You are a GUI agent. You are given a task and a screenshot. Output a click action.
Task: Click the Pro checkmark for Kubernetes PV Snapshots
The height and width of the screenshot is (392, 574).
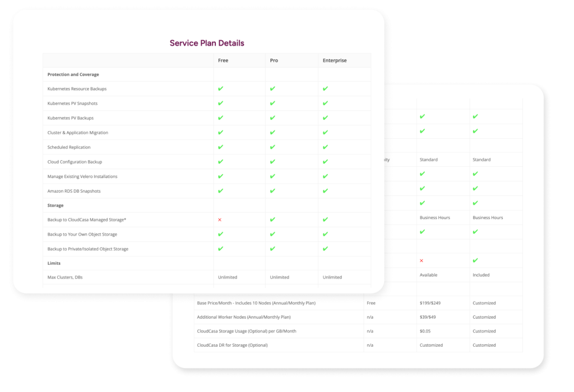coord(272,103)
